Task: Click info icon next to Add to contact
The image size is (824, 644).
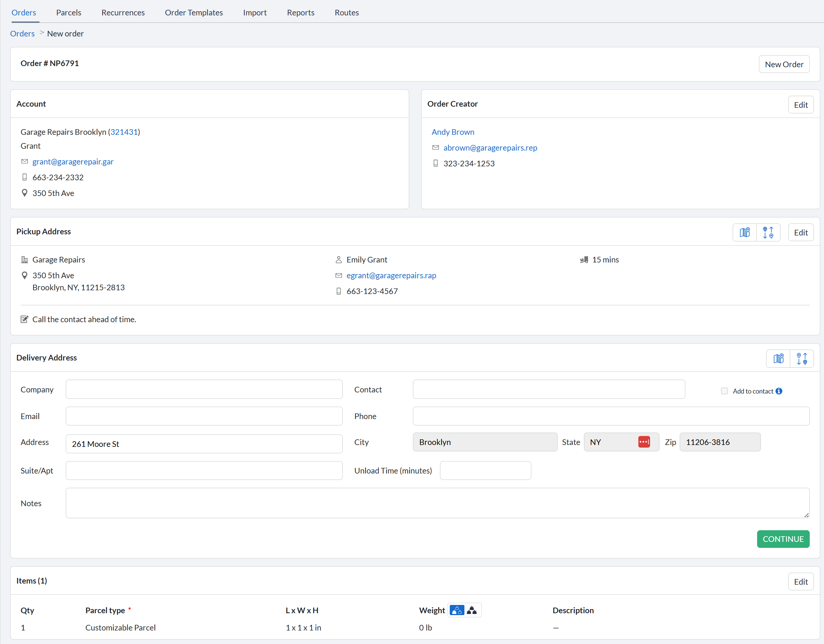Action: (x=779, y=391)
